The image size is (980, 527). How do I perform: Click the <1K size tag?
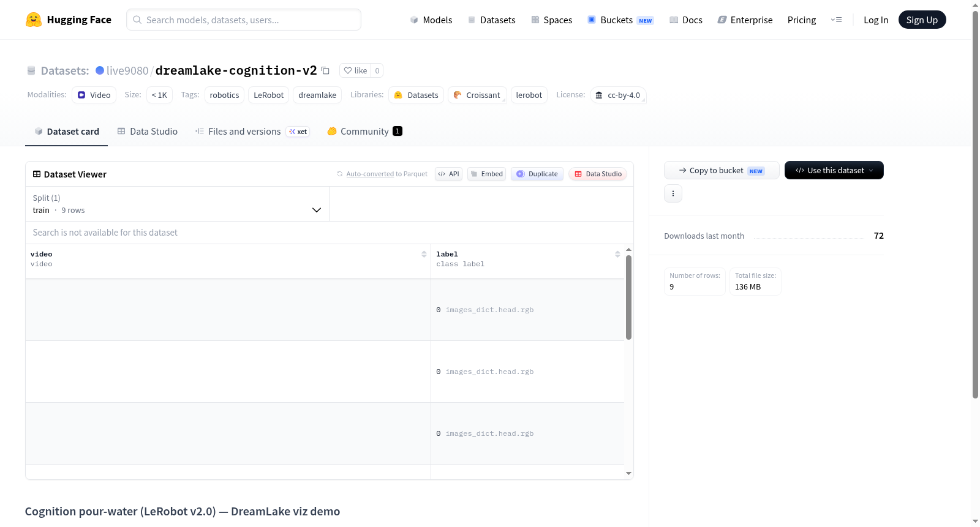(159, 95)
